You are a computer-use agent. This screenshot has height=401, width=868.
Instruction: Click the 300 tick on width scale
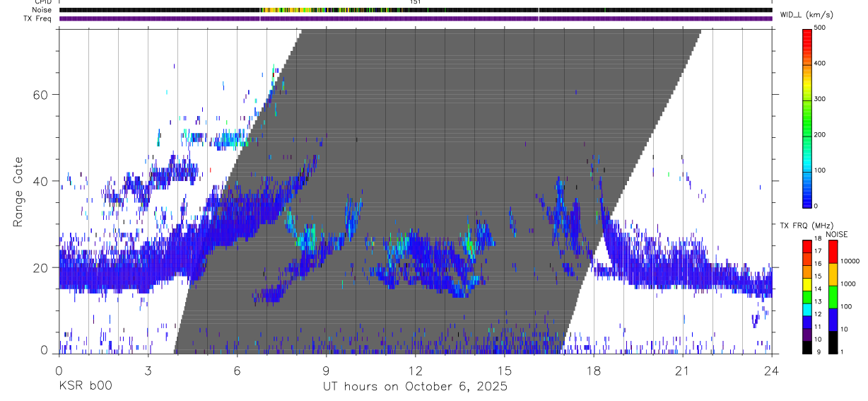point(821,99)
